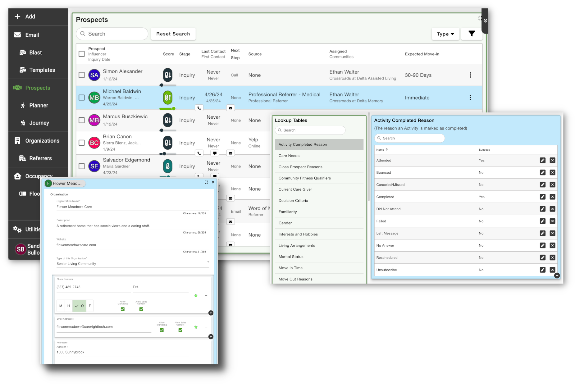Open the filter icon in Prospects header
Image resolution: width=575 pixels, height=392 pixels.
coord(472,34)
